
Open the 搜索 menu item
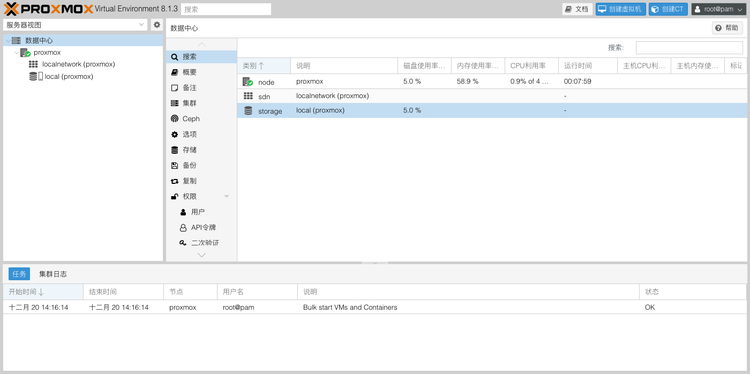click(201, 57)
